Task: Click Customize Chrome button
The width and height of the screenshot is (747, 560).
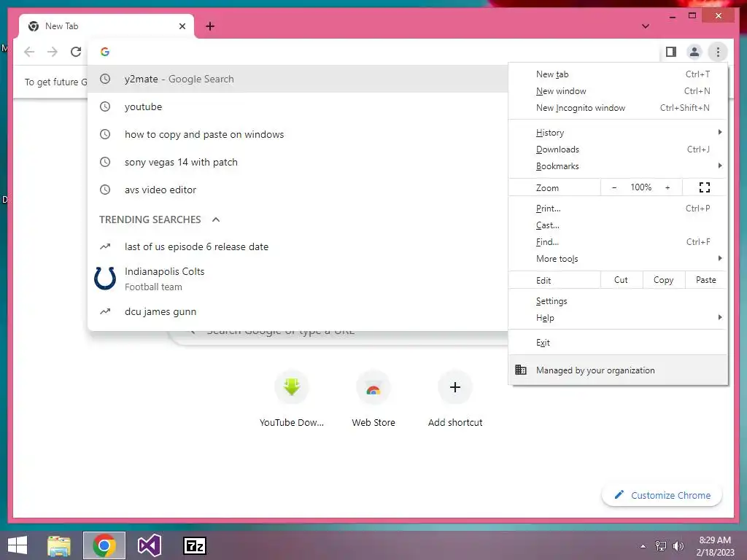Action: point(662,495)
